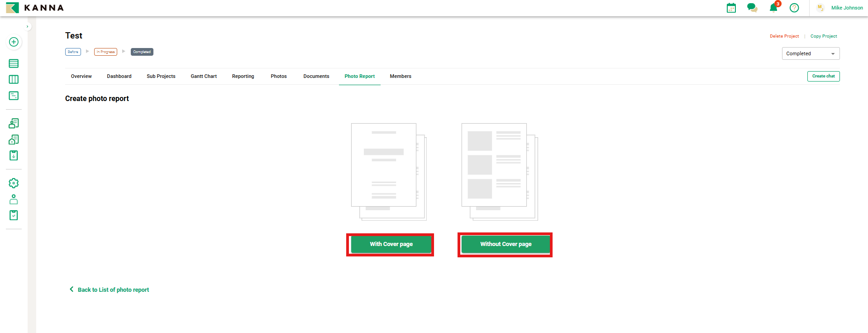
Task: Click the clipboard download icon in sidebar
Action: click(x=14, y=155)
